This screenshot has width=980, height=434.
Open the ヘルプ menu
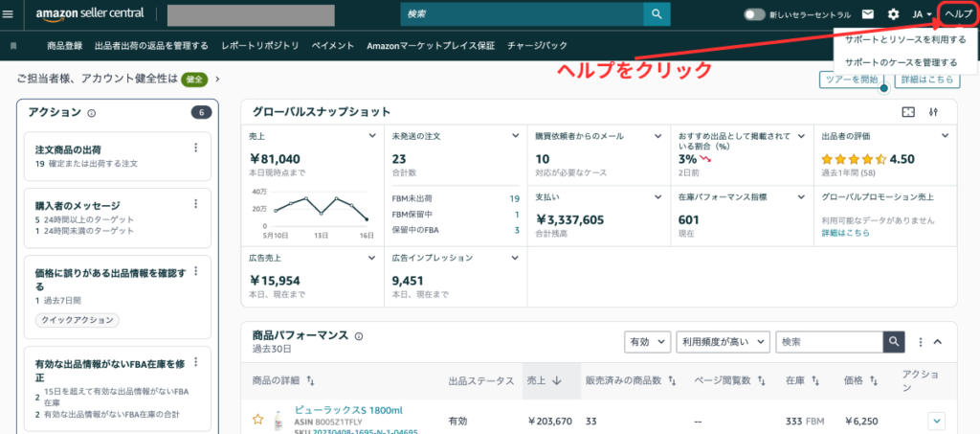[958, 13]
